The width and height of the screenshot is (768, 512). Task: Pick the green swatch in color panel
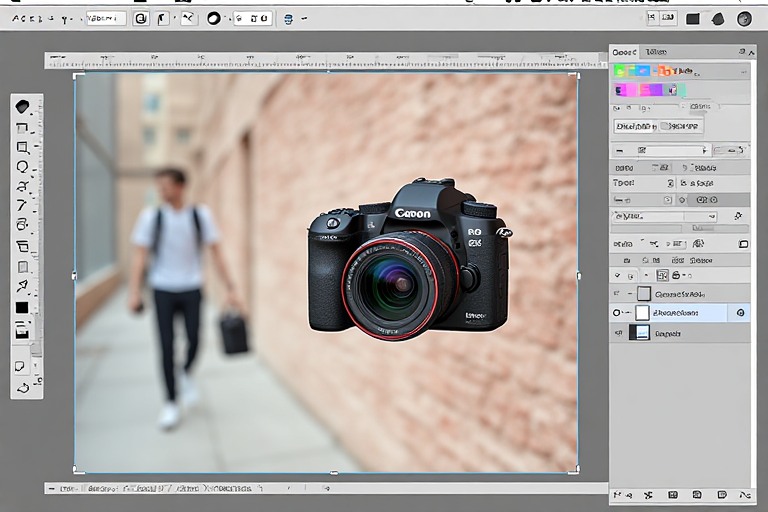pyautogui.click(x=620, y=72)
